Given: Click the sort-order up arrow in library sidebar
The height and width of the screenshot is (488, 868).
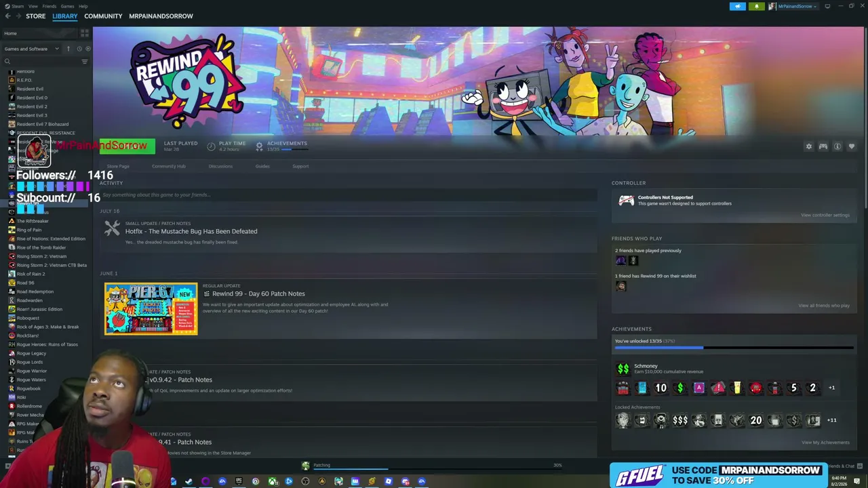Looking at the screenshot, I should [68, 49].
